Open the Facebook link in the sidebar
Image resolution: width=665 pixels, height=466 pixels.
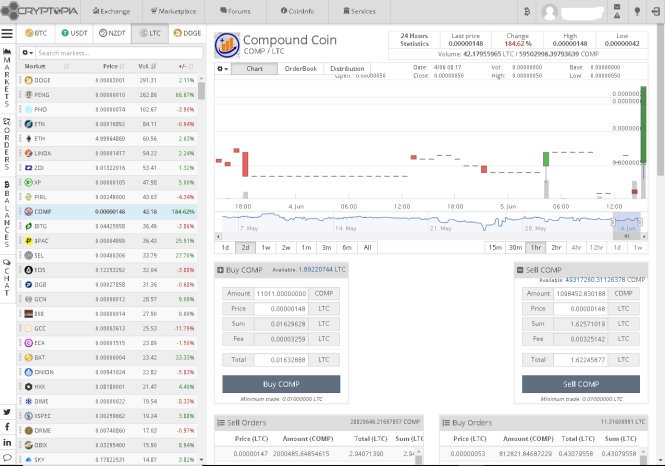tap(7, 427)
